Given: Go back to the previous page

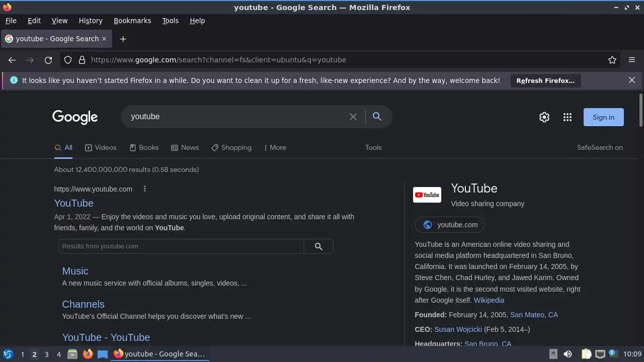Looking at the screenshot, I should coord(12,60).
